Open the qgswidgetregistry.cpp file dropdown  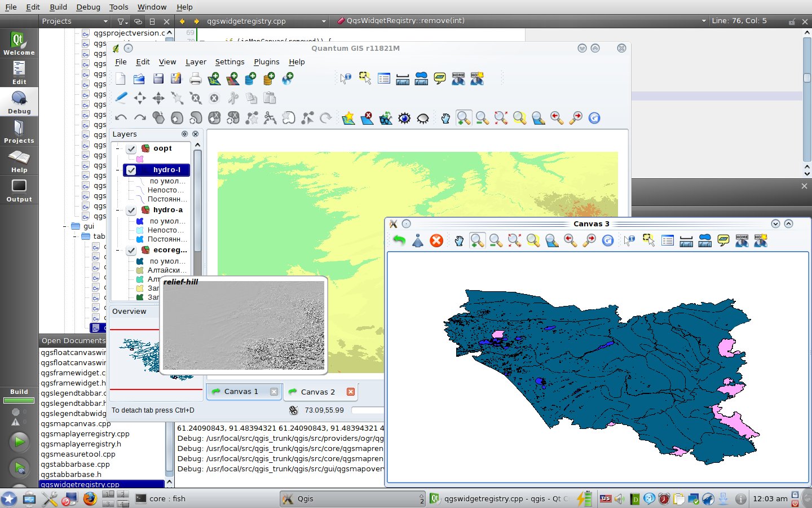[323, 20]
